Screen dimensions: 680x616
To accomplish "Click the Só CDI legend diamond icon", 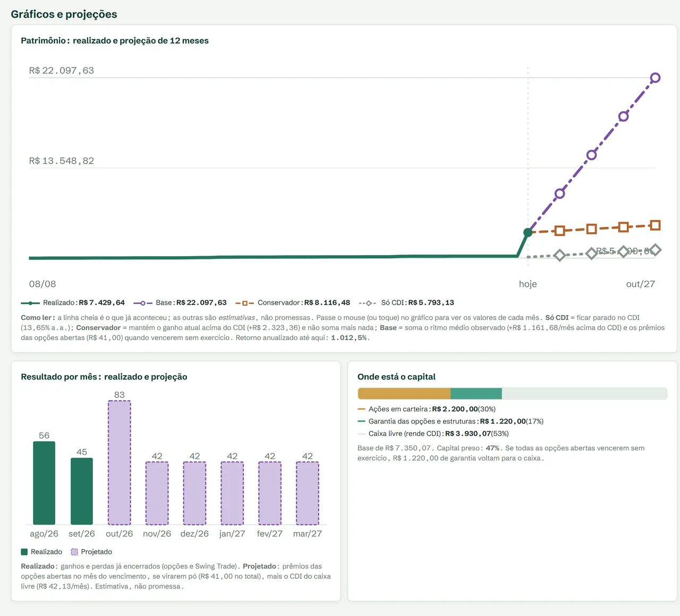I will [368, 303].
